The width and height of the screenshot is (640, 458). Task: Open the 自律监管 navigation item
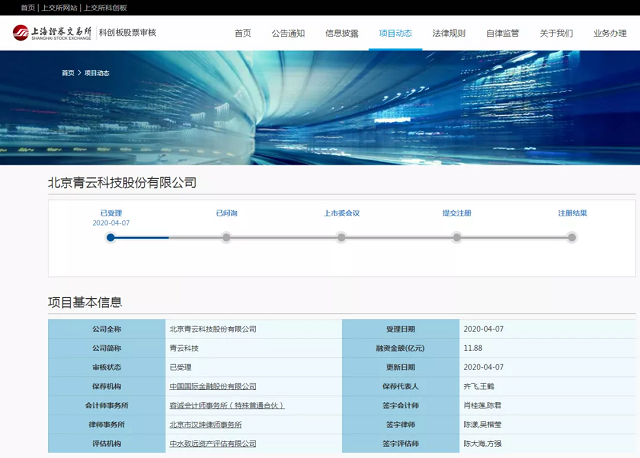(x=502, y=33)
